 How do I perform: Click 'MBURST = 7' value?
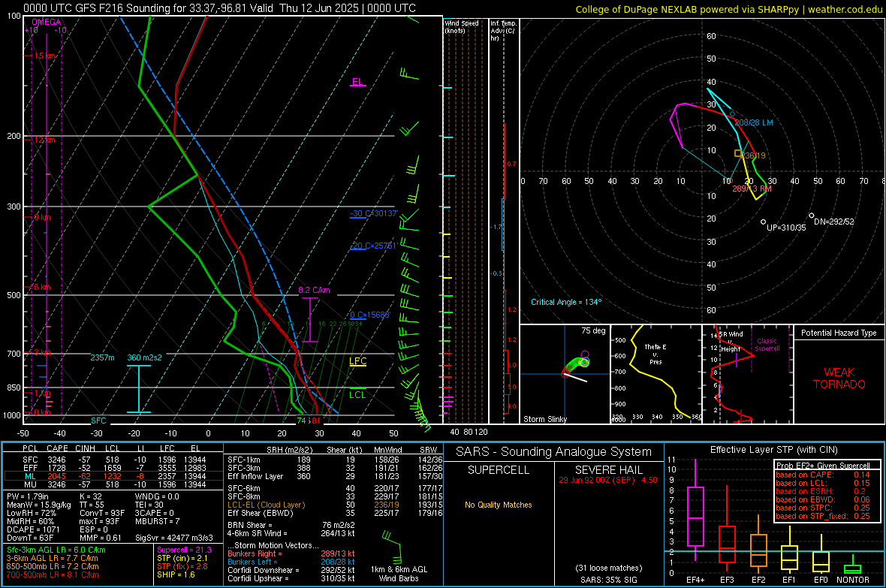[158, 520]
